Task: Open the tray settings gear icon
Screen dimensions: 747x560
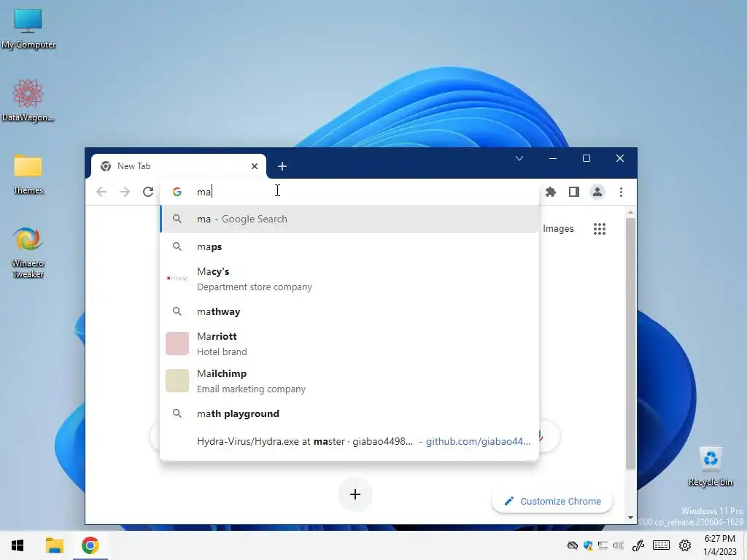Action: [685, 545]
